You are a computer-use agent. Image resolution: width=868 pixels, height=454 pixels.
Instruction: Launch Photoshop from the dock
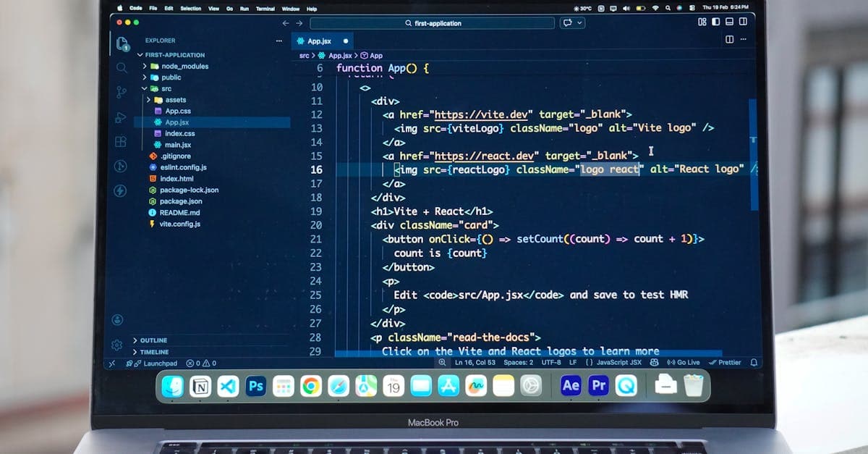255,386
